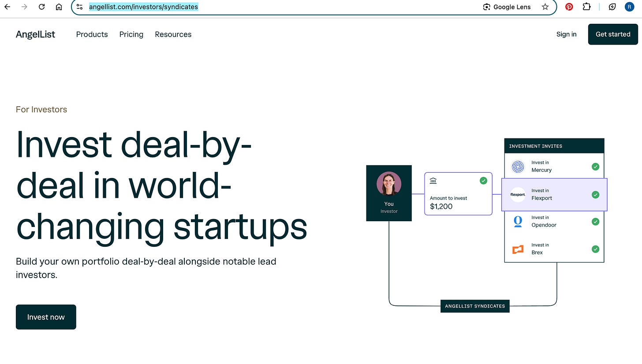Open the Resources menu
Image resolution: width=642 pixels, height=364 pixels.
point(173,34)
